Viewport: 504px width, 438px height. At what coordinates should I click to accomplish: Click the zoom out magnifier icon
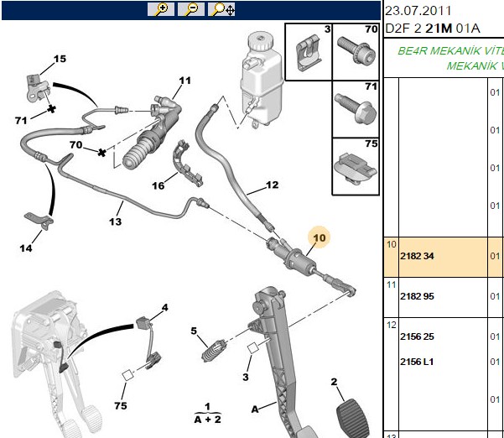(x=191, y=9)
